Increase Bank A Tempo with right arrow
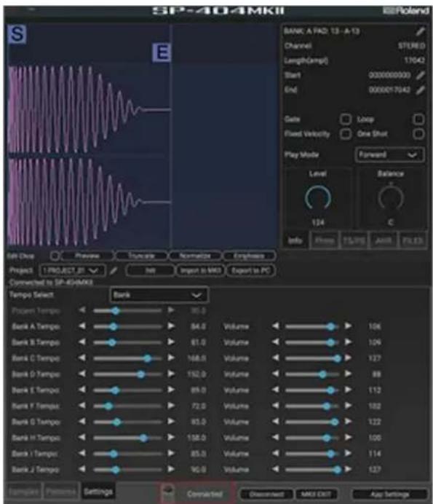Screen dimensions: 433x504 [171, 326]
